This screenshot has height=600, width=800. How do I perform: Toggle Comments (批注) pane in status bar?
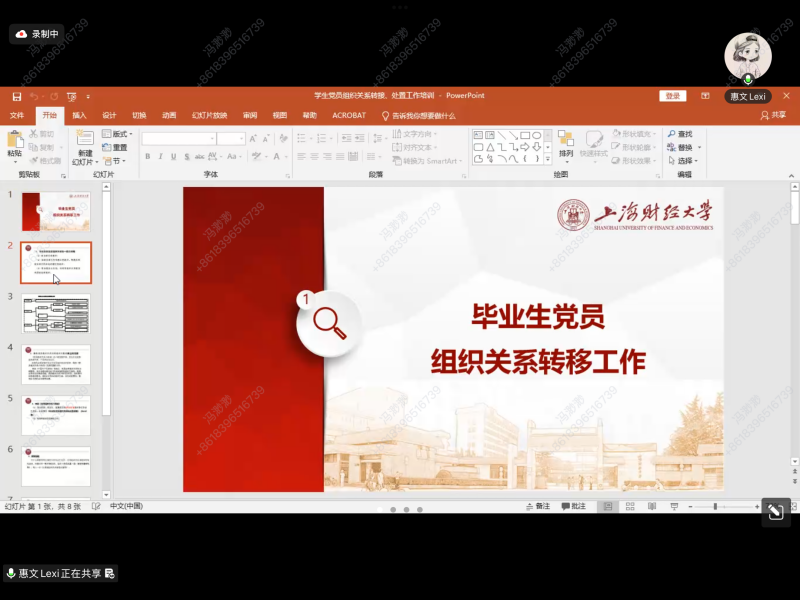point(574,506)
